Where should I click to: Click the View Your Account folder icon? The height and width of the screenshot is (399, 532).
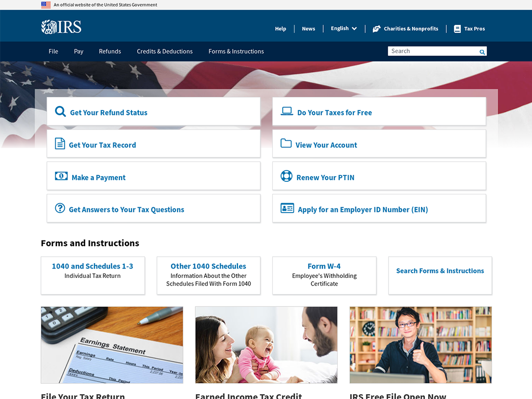click(x=286, y=143)
